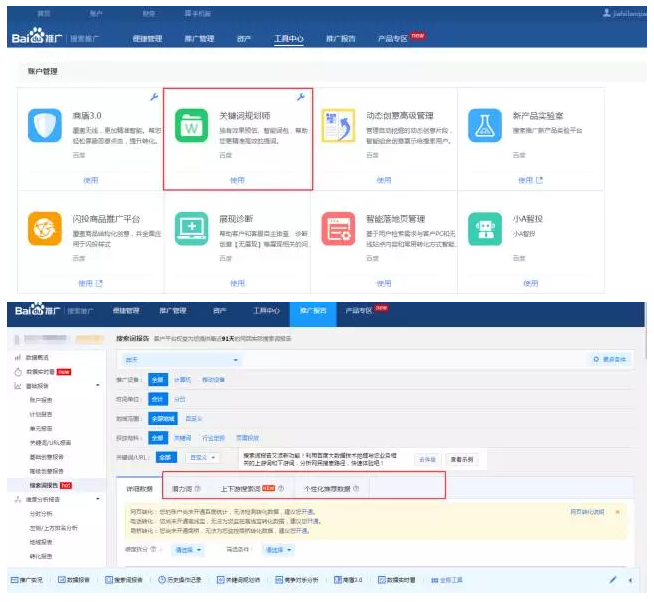The width and height of the screenshot is (654, 602).
Task: Click the 新产品实验室 flask icon
Action: tap(485, 125)
